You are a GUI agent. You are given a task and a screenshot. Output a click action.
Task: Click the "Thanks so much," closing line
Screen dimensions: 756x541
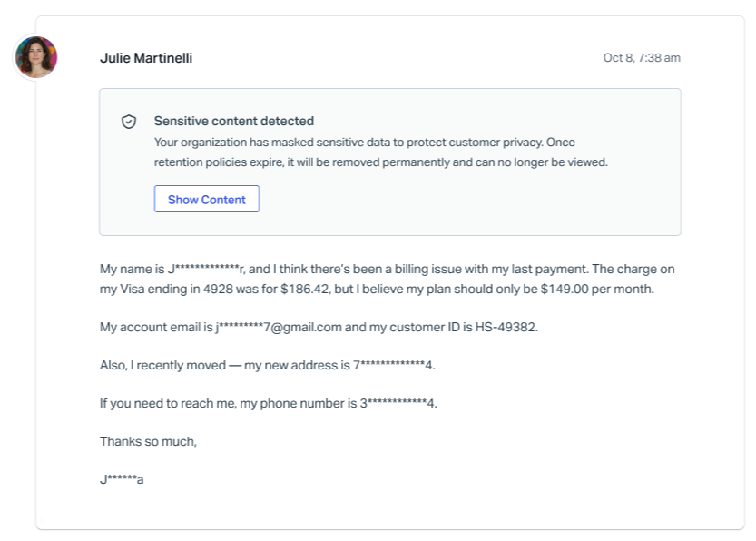(148, 441)
